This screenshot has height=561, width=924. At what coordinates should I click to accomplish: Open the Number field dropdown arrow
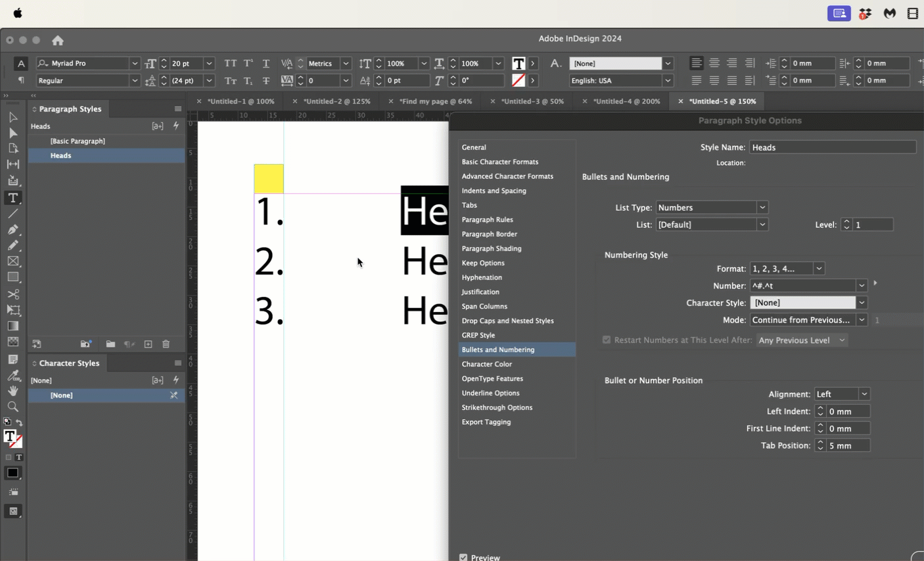coord(862,286)
